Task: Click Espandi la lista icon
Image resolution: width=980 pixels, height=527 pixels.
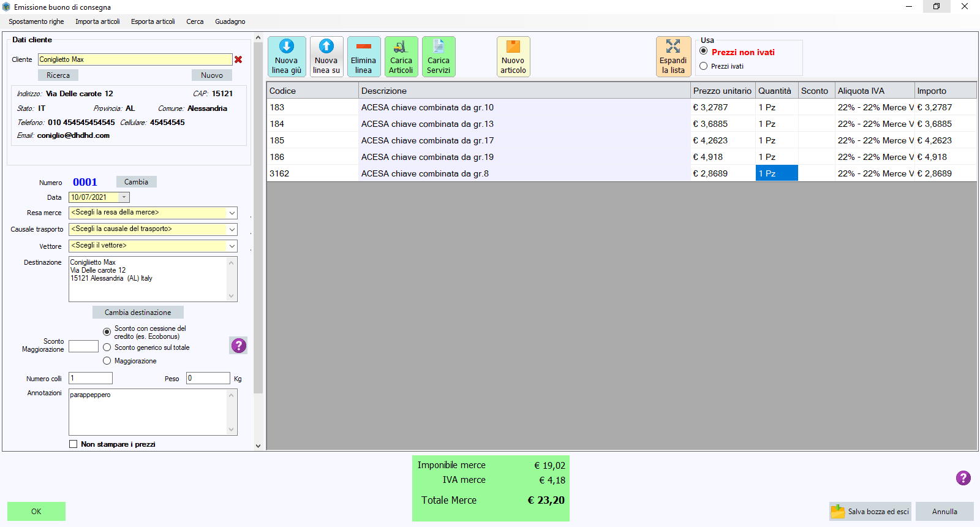Action: 673,56
